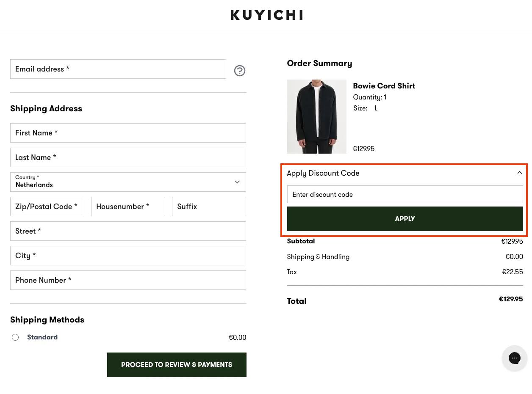Focus the Phone Number field
Viewport: 532px width, 394px height.
[128, 280]
